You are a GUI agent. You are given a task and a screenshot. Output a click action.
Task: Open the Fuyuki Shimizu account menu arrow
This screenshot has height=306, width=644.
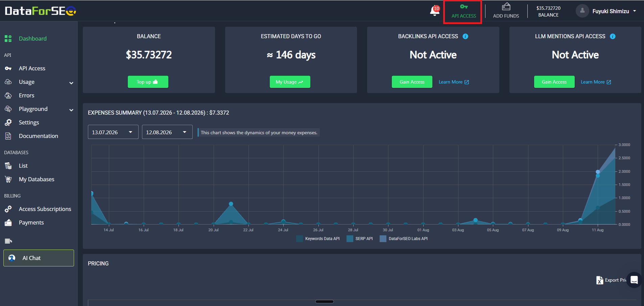(x=635, y=11)
